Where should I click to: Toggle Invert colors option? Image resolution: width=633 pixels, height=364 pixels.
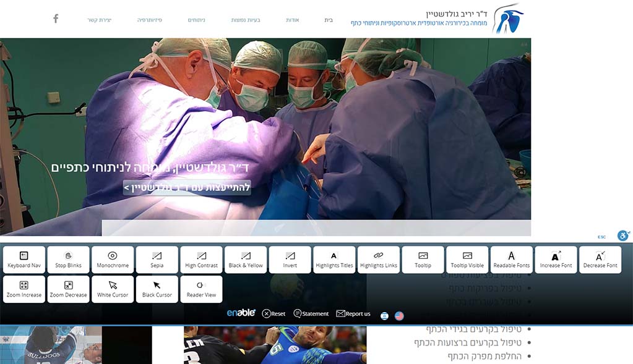pyautogui.click(x=290, y=260)
